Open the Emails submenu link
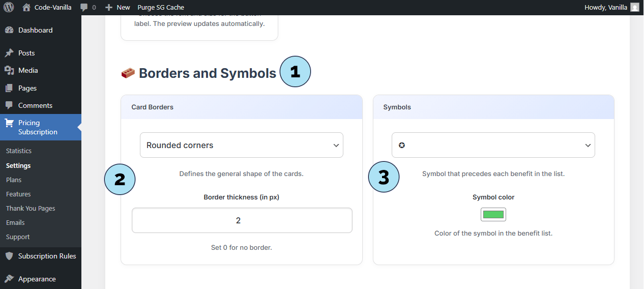 click(x=15, y=222)
